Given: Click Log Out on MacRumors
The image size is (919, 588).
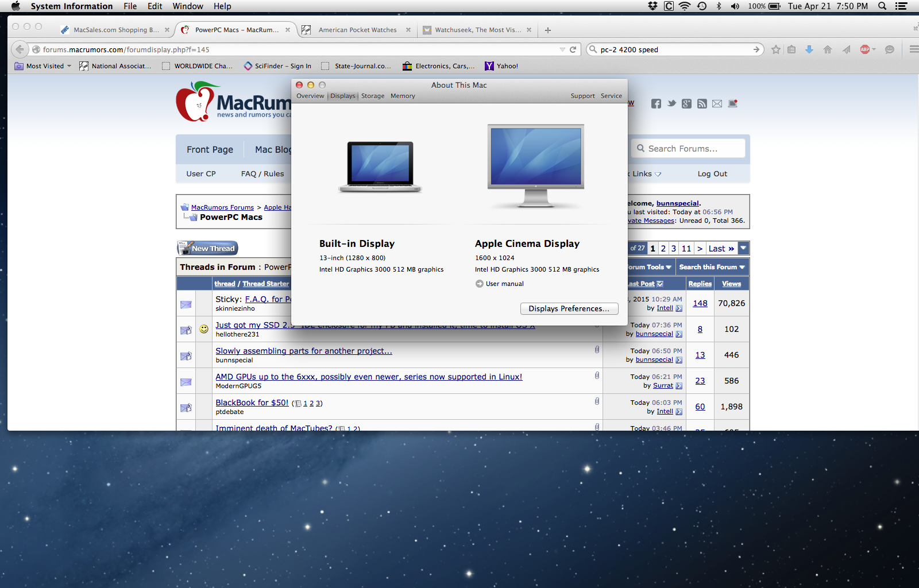Looking at the screenshot, I should [x=712, y=174].
